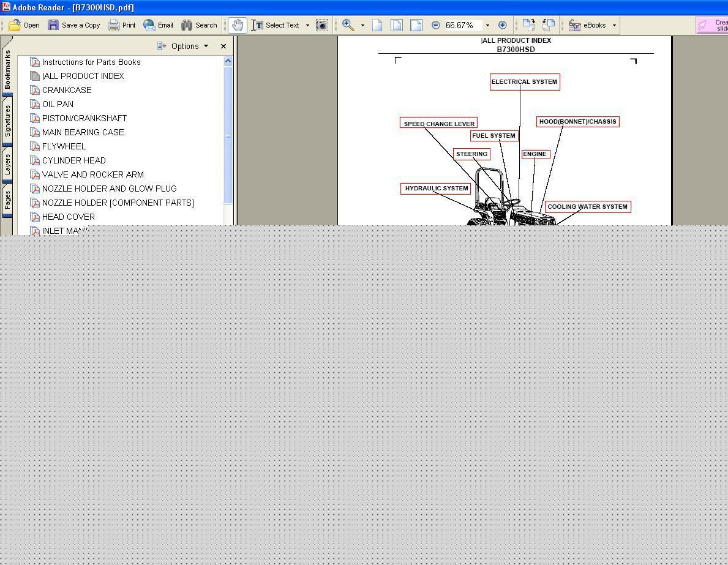
Task: Open the Search binoculars tool
Action: click(x=199, y=25)
